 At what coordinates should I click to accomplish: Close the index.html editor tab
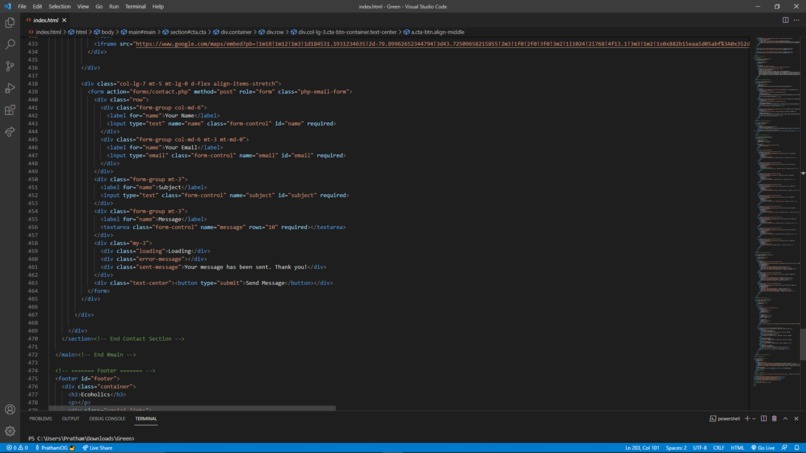(64, 20)
